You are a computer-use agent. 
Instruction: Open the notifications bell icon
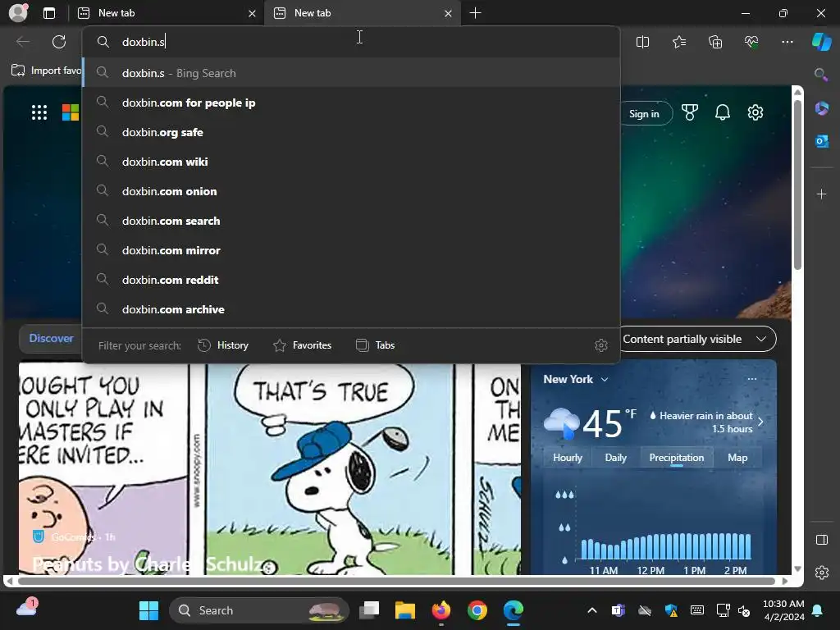(722, 112)
